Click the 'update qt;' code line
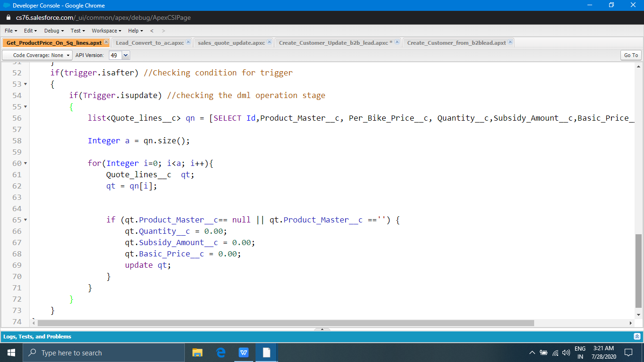644x362 pixels. tap(148, 265)
